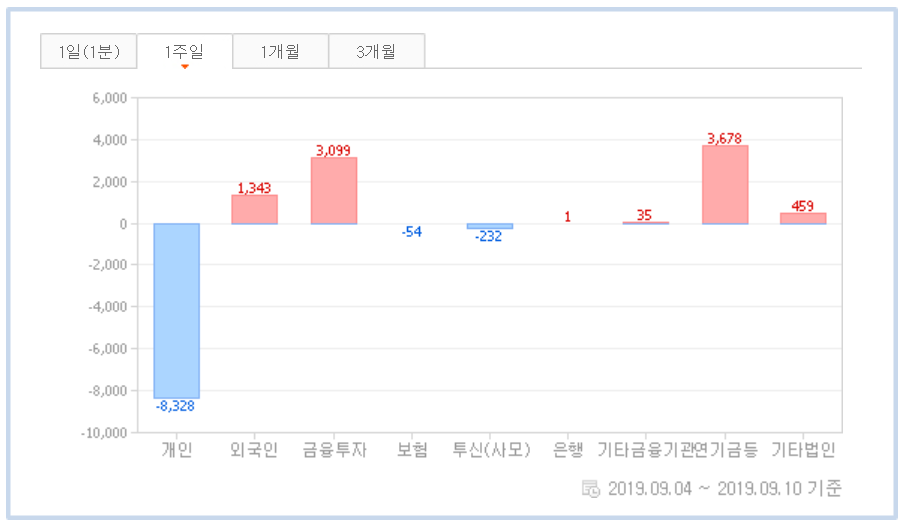Image resolution: width=908 pixels, height=528 pixels.
Task: Click the 은행 axis label
Action: pyautogui.click(x=568, y=450)
